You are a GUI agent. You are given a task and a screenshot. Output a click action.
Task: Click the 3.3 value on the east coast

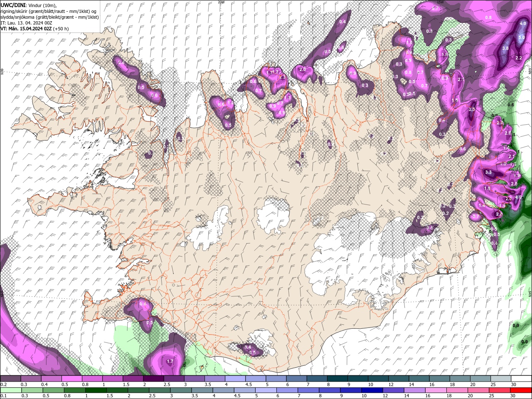[x=488, y=172]
